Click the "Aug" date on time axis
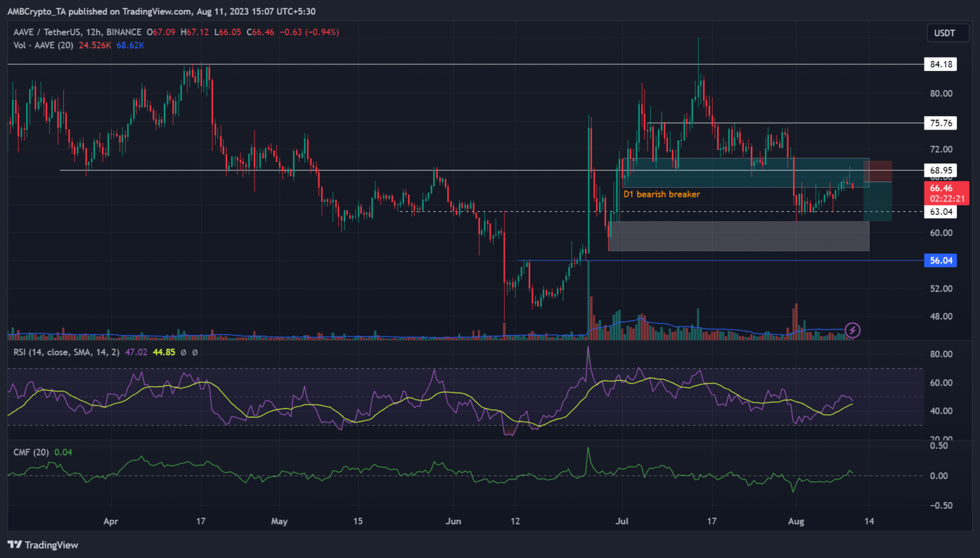 [796, 521]
